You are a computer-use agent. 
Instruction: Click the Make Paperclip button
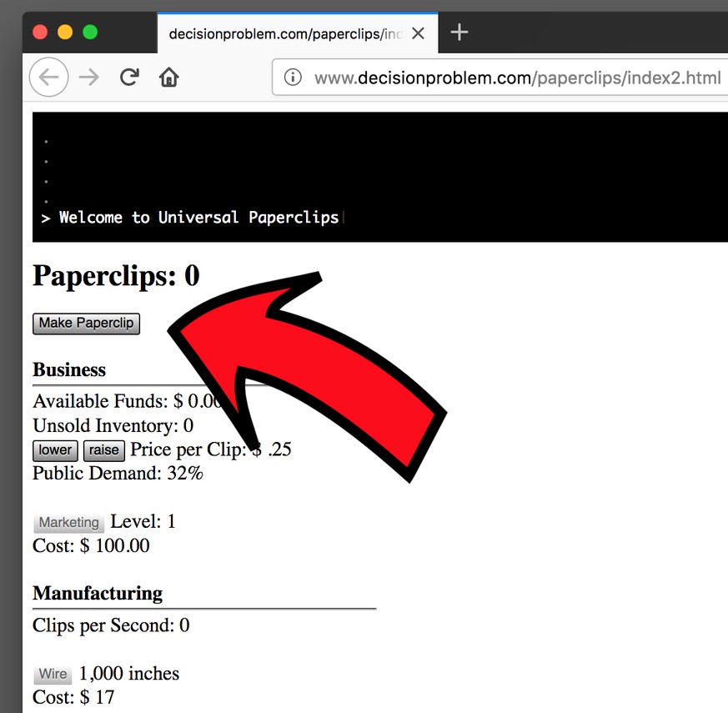coord(87,324)
